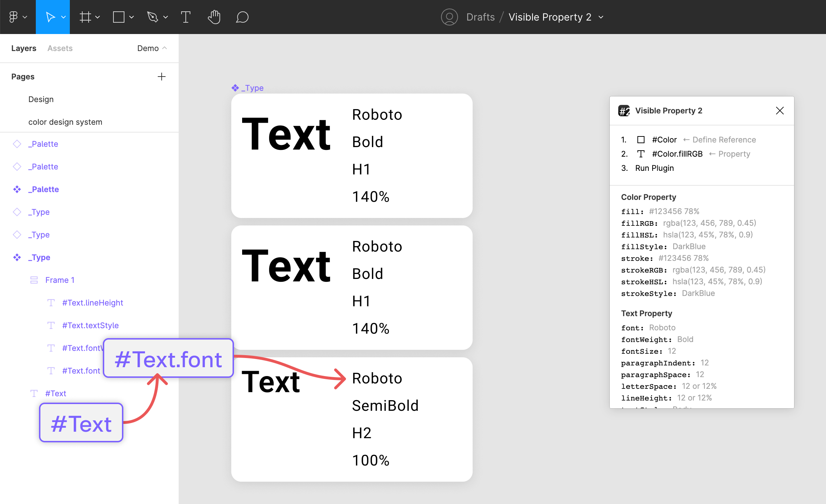Screen dimensions: 826x504
Task: Collapse the Demo pages section
Action: 164,48
